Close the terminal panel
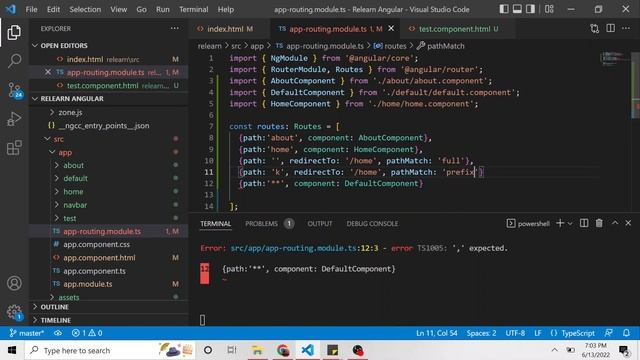Viewport: 640px width, 360px height. (x=628, y=223)
